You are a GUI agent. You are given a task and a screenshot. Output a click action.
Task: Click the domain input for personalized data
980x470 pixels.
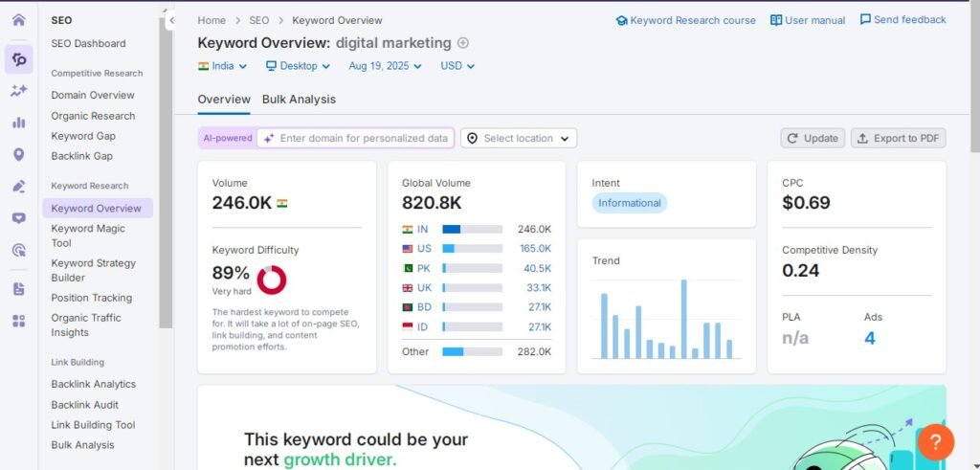(356, 138)
